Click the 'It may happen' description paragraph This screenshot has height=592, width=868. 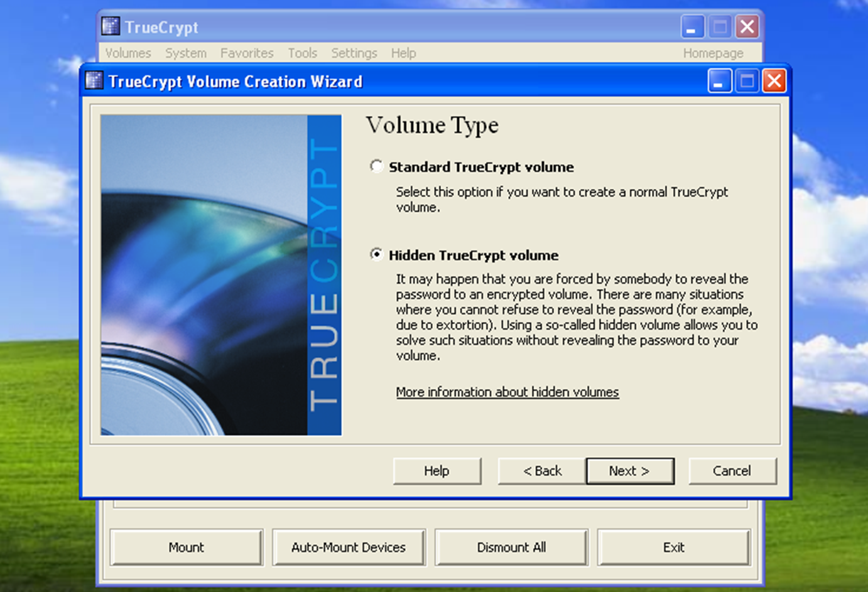[x=577, y=317]
